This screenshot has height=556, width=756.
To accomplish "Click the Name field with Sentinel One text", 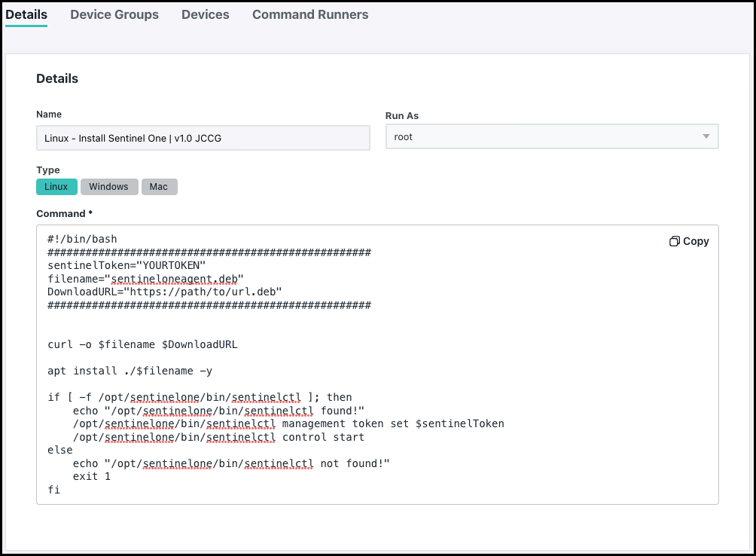I will 203,138.
